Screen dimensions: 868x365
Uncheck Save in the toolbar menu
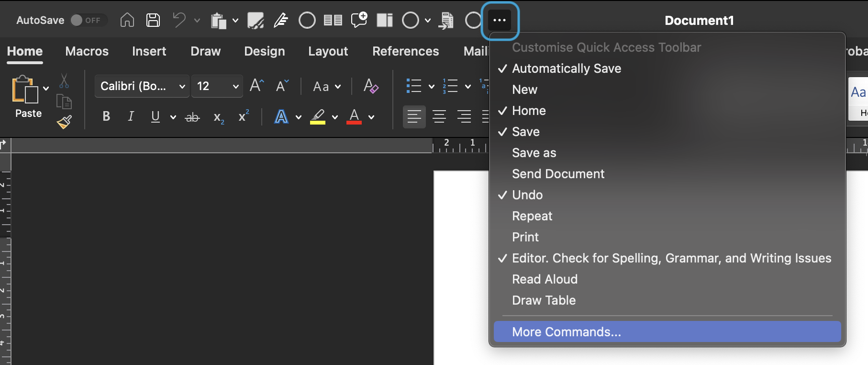[x=668, y=132]
